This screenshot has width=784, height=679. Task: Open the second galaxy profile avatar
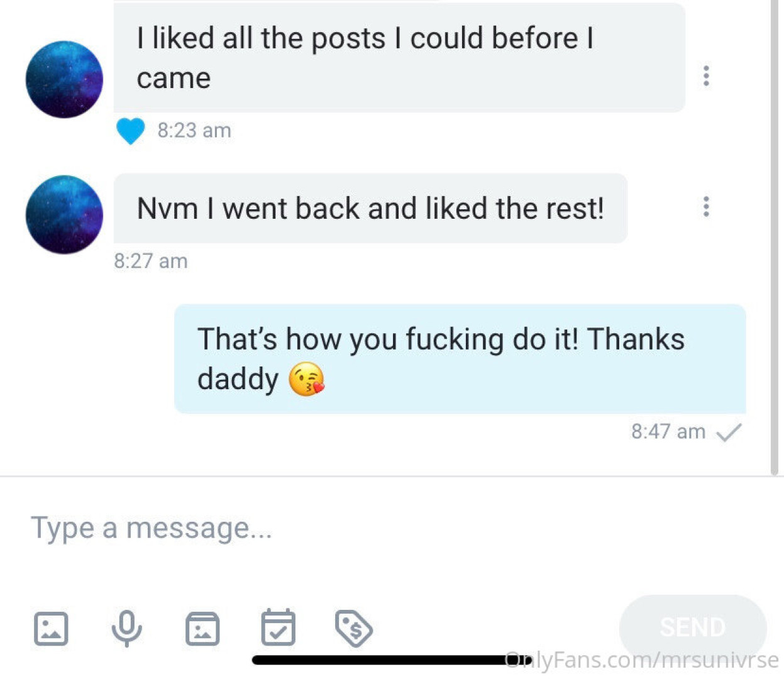(64, 214)
